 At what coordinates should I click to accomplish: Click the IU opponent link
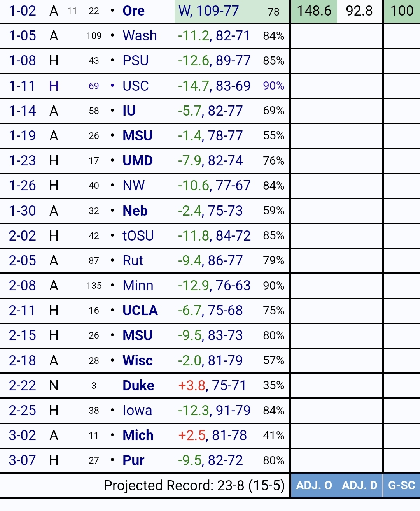(x=129, y=111)
